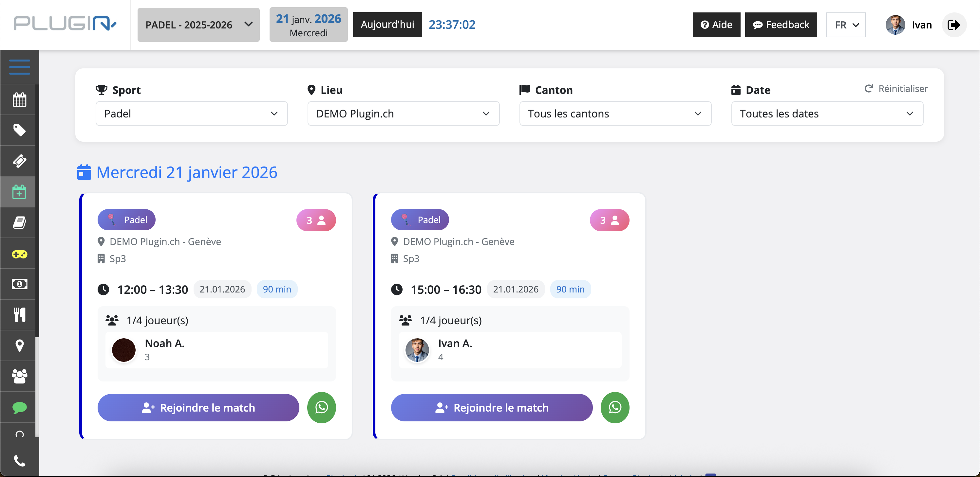Open the fork and knife restaurant icon
The height and width of the screenshot is (477, 980).
coord(19,315)
